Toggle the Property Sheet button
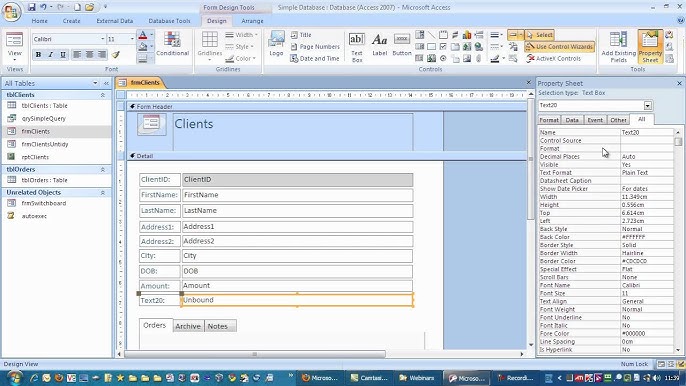686x386 pixels. (x=650, y=47)
